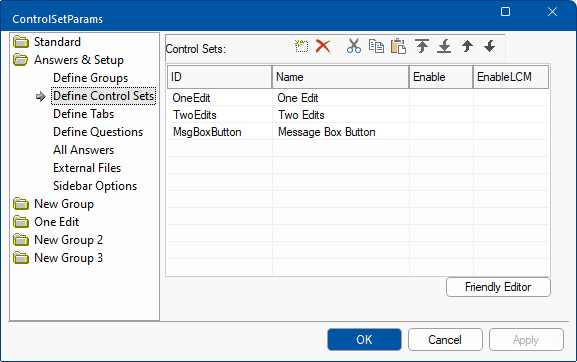This screenshot has width=577, height=362.
Task: Confirm with the OK button
Action: [364, 340]
